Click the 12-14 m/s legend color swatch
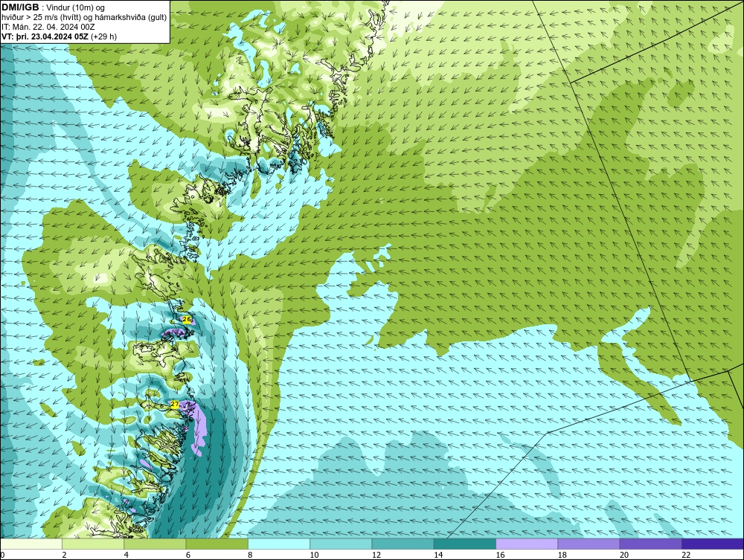 coord(403,544)
